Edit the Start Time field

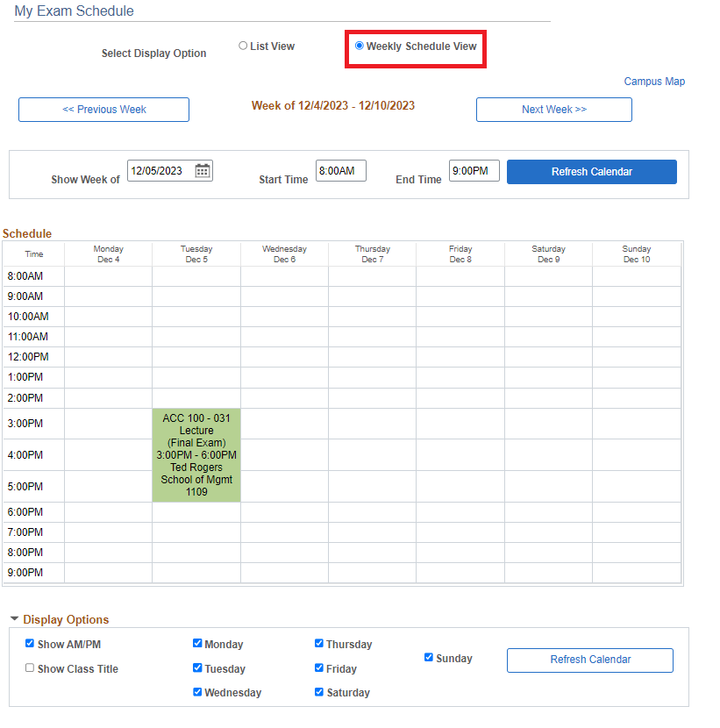[340, 171]
